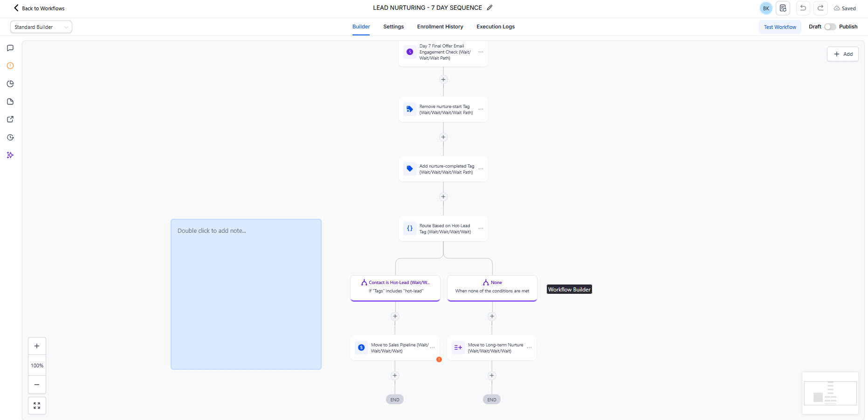Click the zoom out minus button
The width and height of the screenshot is (868, 420).
[37, 385]
